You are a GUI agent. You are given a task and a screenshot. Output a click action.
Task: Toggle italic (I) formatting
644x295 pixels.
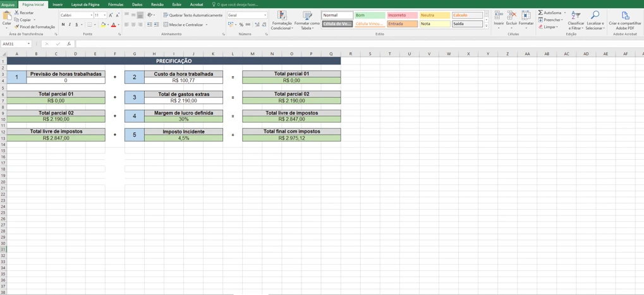click(x=70, y=25)
